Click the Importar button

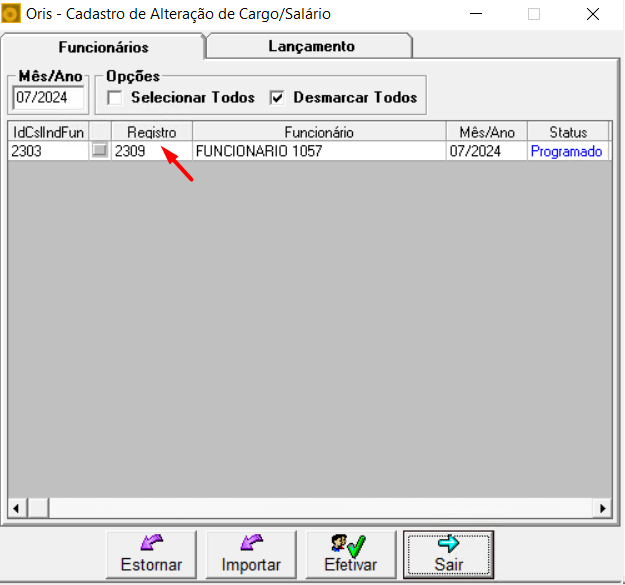point(251,554)
